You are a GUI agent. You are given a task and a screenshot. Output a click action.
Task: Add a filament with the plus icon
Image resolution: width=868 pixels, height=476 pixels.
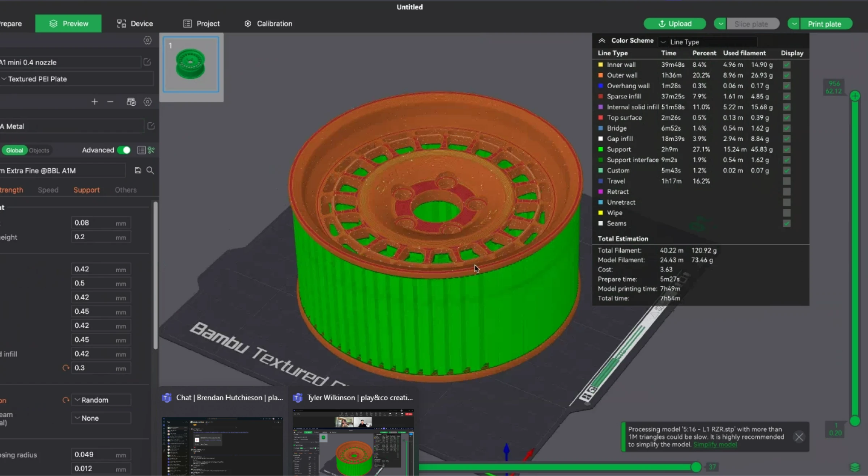[x=94, y=102]
